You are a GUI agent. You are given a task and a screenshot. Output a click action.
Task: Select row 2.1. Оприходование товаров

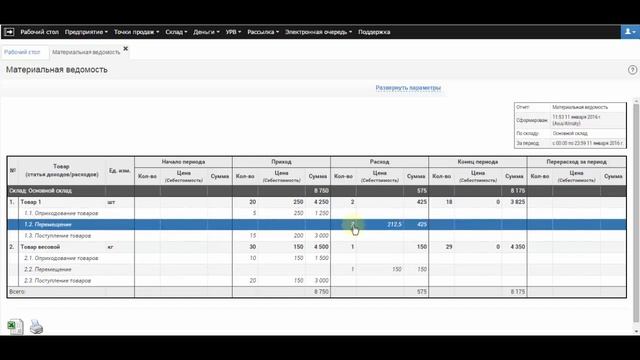pos(317,258)
